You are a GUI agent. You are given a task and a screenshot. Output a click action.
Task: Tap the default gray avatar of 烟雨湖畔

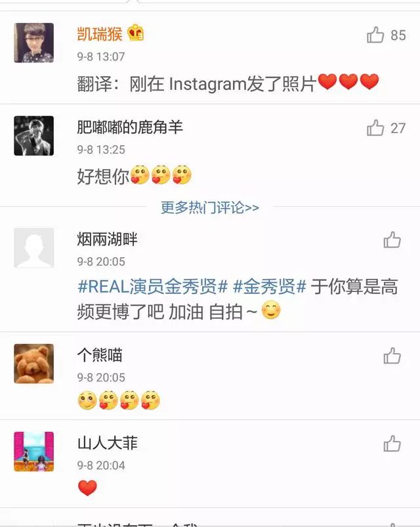click(34, 248)
